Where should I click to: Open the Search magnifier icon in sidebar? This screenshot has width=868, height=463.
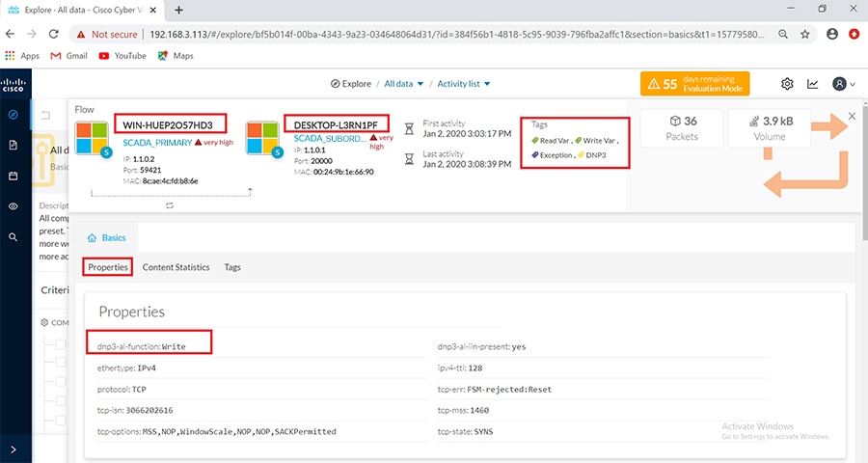(14, 237)
